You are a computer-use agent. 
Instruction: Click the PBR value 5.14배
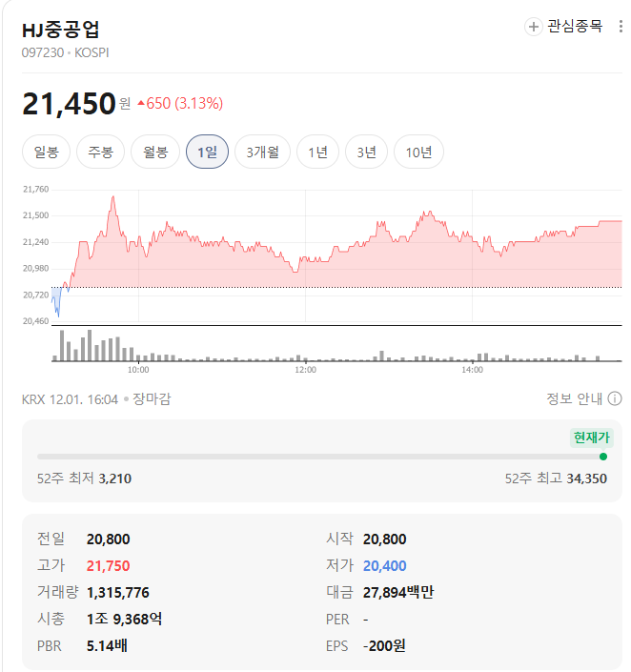[107, 645]
